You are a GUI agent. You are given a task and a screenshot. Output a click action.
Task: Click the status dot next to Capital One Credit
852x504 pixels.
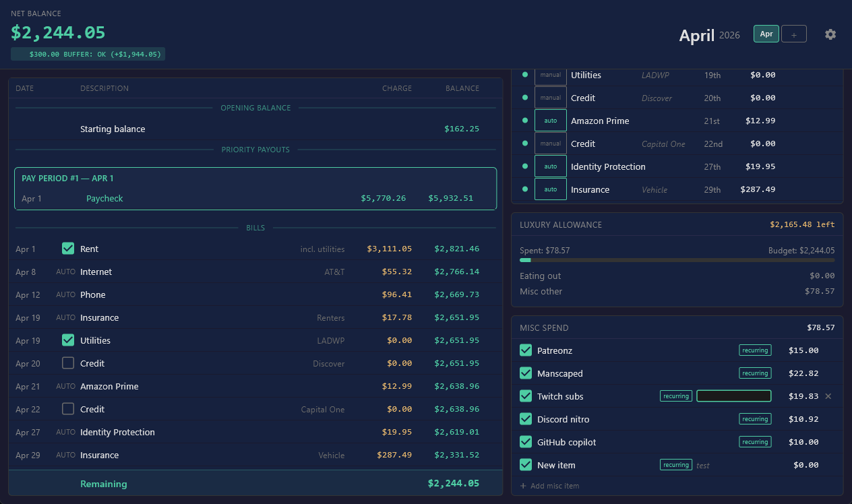525,144
